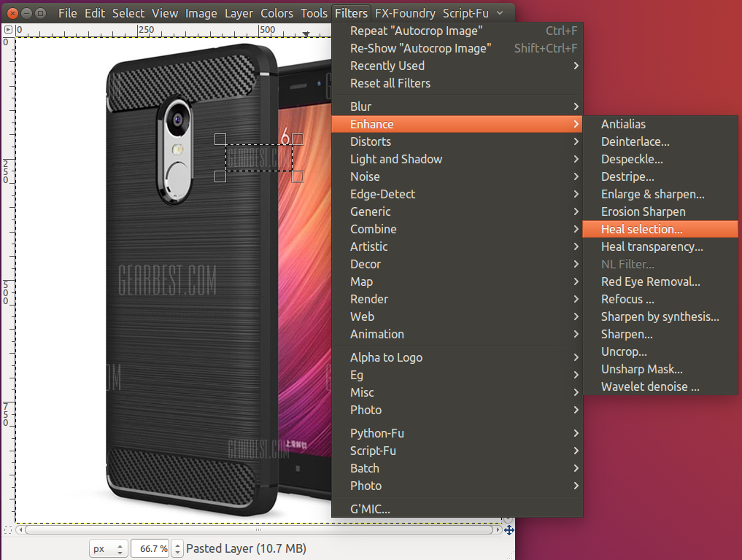The image size is (742, 560).
Task: Open the Tools menu
Action: (x=314, y=13)
